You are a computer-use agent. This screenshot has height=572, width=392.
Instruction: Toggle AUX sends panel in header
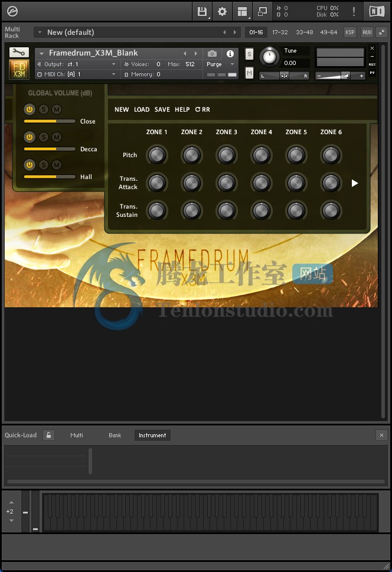click(367, 32)
